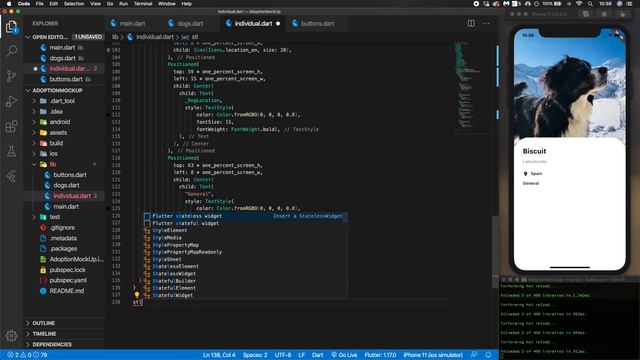Open the View menu

pyautogui.click(x=96, y=4)
